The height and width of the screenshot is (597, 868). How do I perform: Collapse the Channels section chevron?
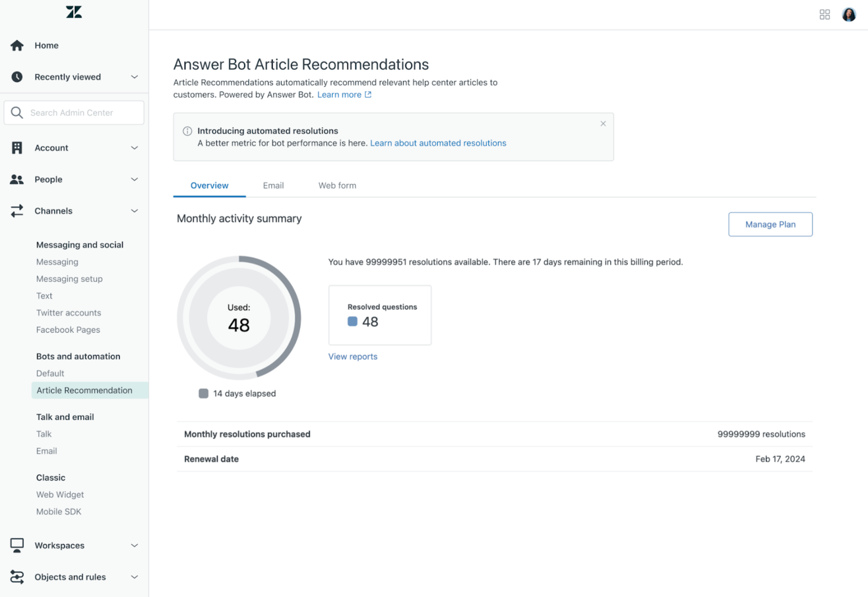pyautogui.click(x=135, y=211)
